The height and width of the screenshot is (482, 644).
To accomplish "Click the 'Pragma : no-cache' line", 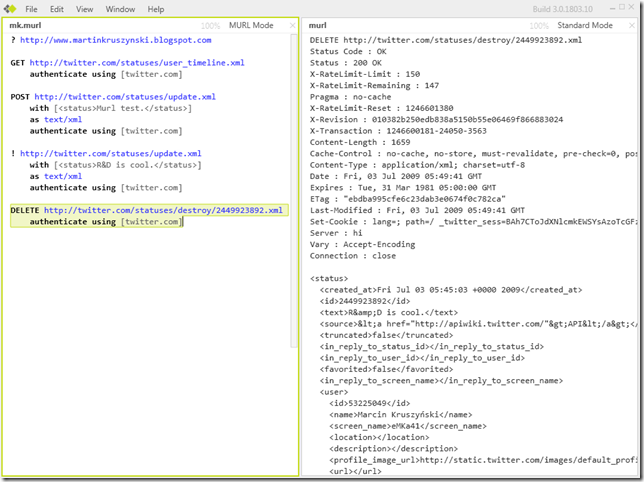I will (351, 97).
